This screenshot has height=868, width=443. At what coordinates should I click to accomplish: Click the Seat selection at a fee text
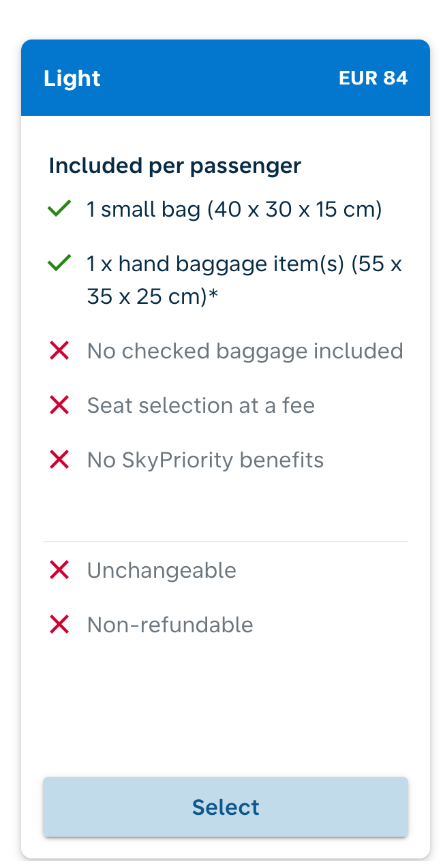[201, 406]
